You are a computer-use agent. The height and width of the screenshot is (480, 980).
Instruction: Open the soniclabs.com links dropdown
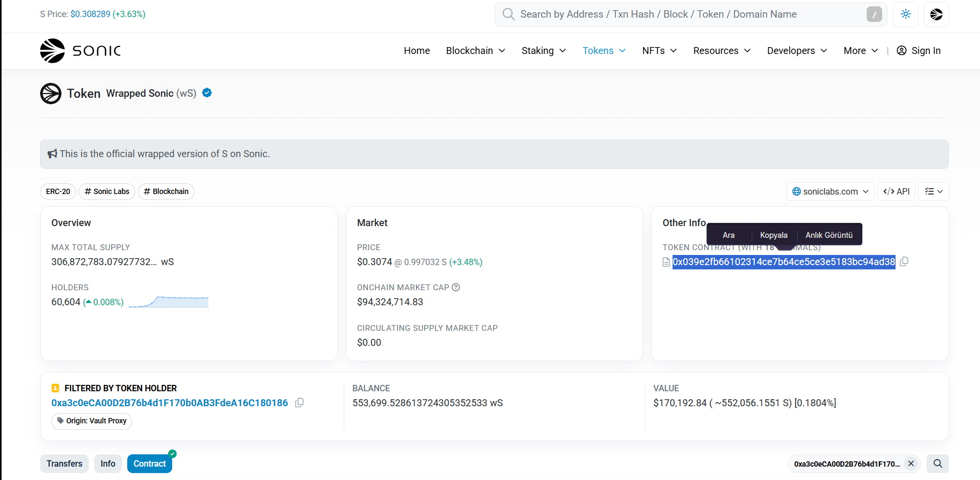[830, 191]
